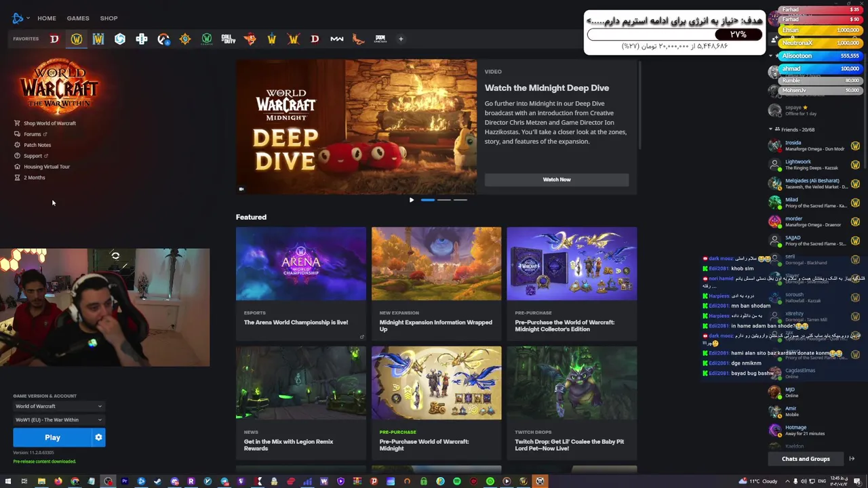Open Steam from the taskbar
Screen dimensions: 868x488
pyautogui.click(x=157, y=481)
